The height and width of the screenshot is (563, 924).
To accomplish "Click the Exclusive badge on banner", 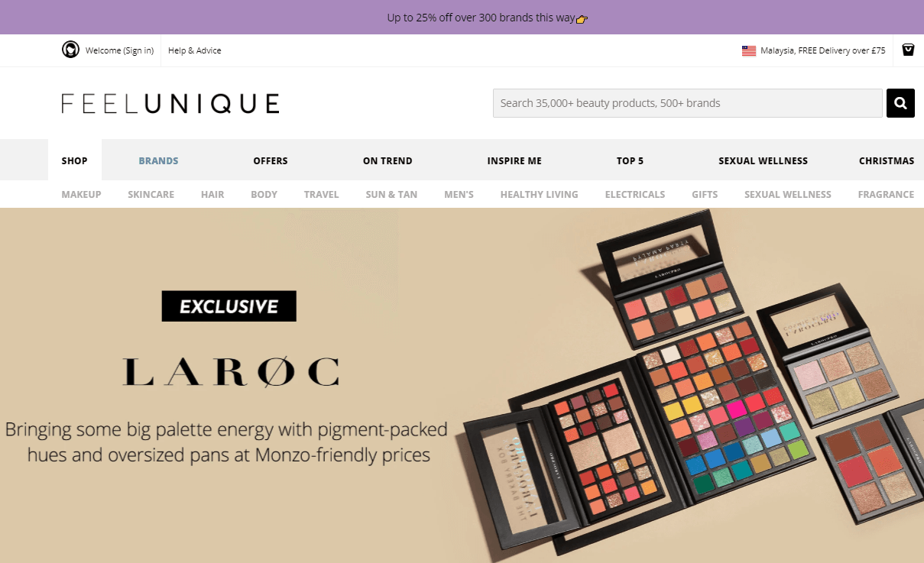I will (x=229, y=306).
